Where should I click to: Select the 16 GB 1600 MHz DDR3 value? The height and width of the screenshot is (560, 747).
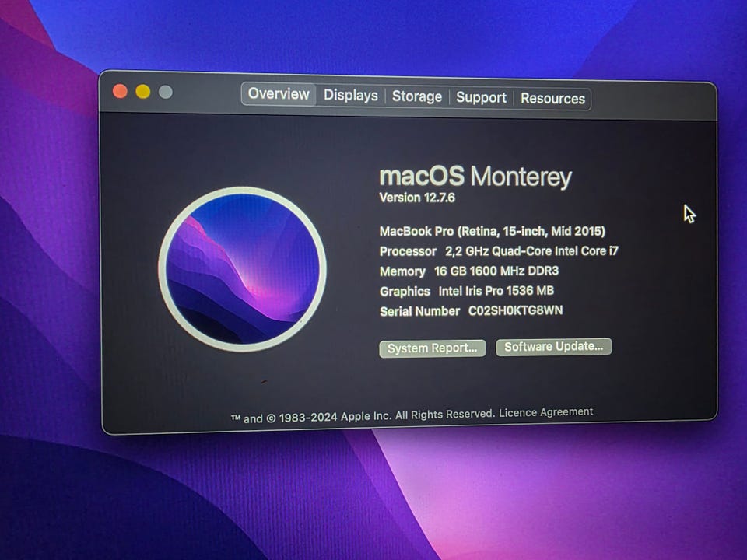(x=496, y=271)
